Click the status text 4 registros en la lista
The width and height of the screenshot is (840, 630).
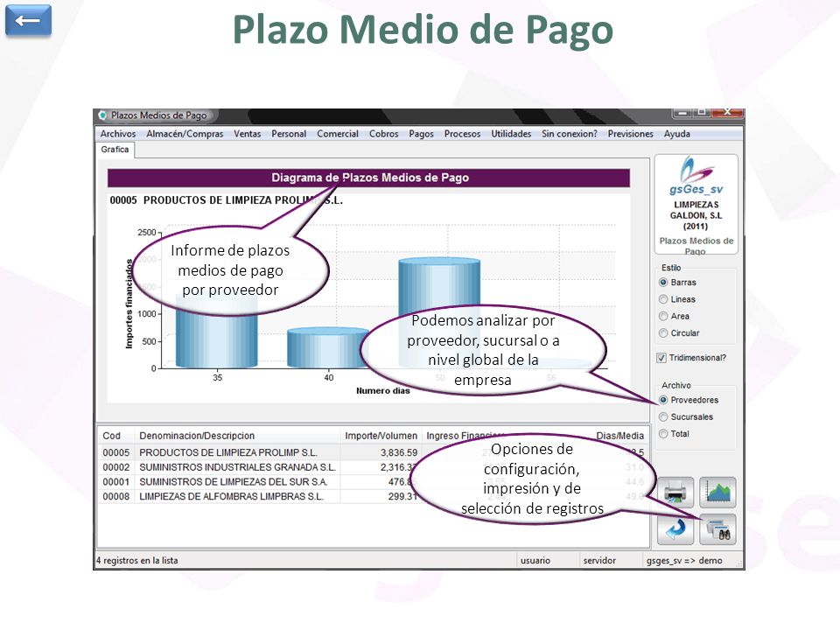(x=137, y=560)
